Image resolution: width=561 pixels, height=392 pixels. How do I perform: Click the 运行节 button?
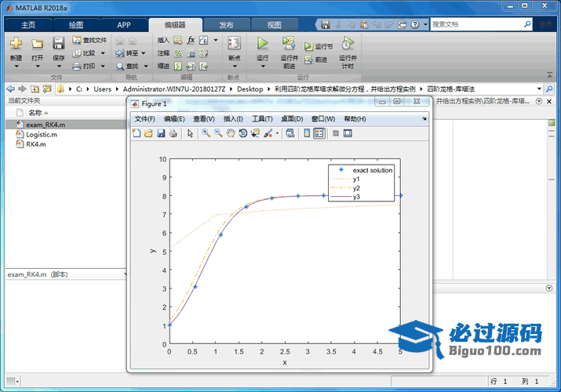319,47
